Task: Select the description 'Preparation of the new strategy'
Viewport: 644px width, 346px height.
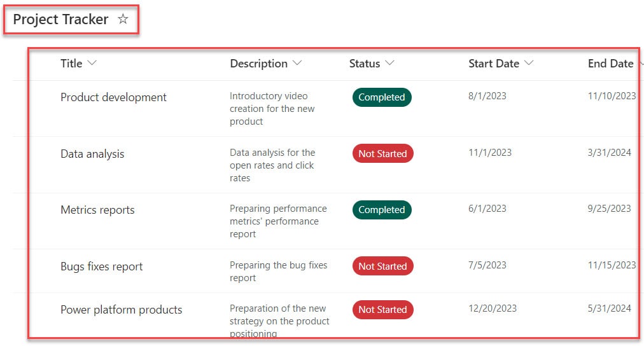Action: (279, 321)
